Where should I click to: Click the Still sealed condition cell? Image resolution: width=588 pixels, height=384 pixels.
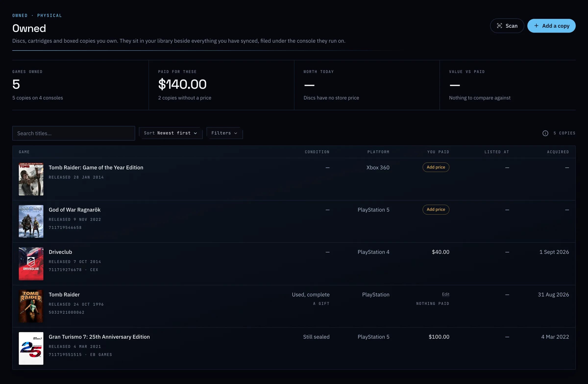316,337
